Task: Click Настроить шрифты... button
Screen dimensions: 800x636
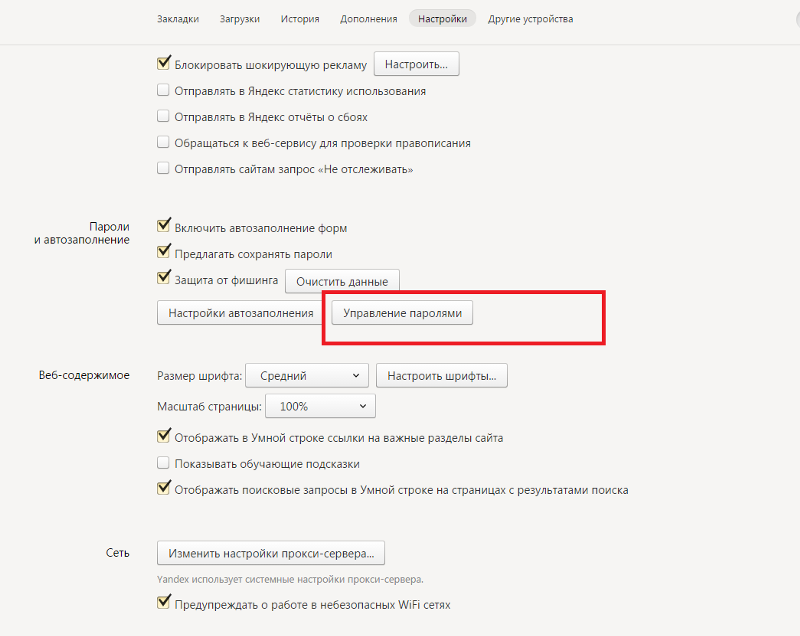Action: 442,376
